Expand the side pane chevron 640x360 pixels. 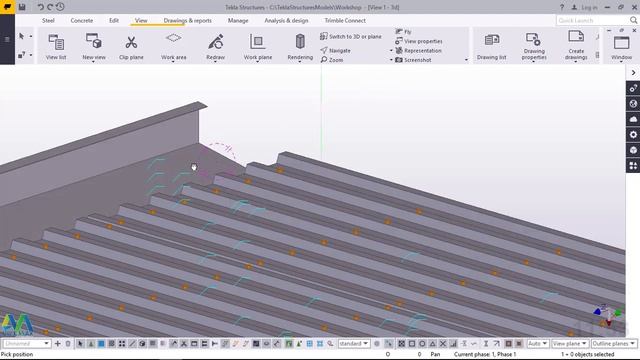[633, 73]
